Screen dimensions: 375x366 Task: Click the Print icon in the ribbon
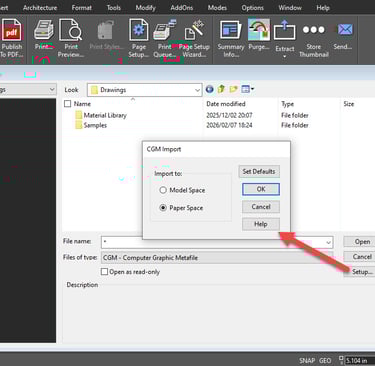click(x=43, y=31)
